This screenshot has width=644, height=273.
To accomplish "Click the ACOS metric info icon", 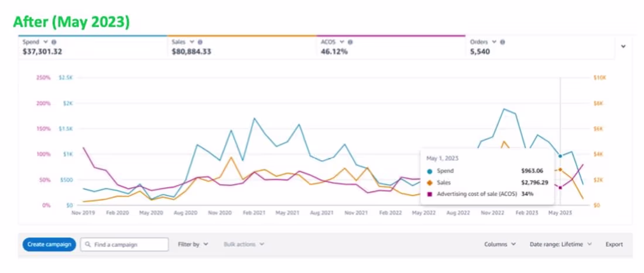I will [351, 42].
